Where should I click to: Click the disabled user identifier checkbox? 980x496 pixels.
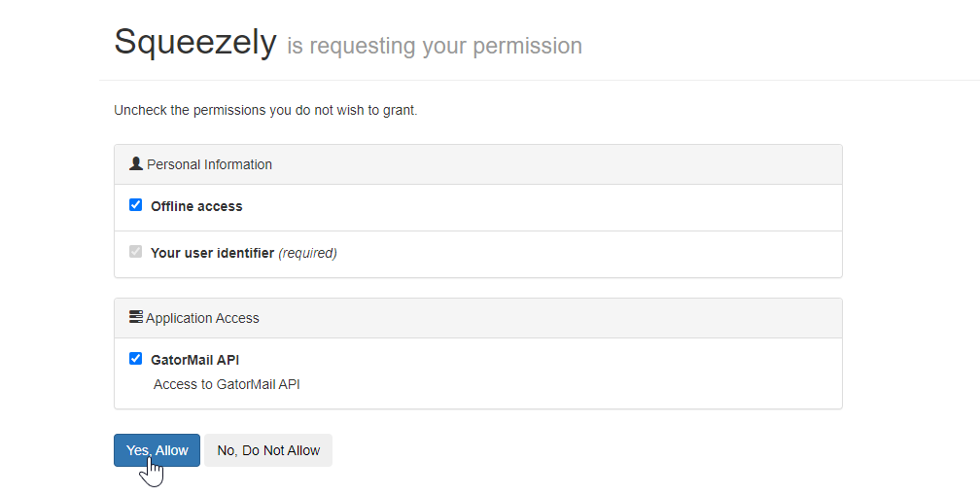(x=136, y=252)
